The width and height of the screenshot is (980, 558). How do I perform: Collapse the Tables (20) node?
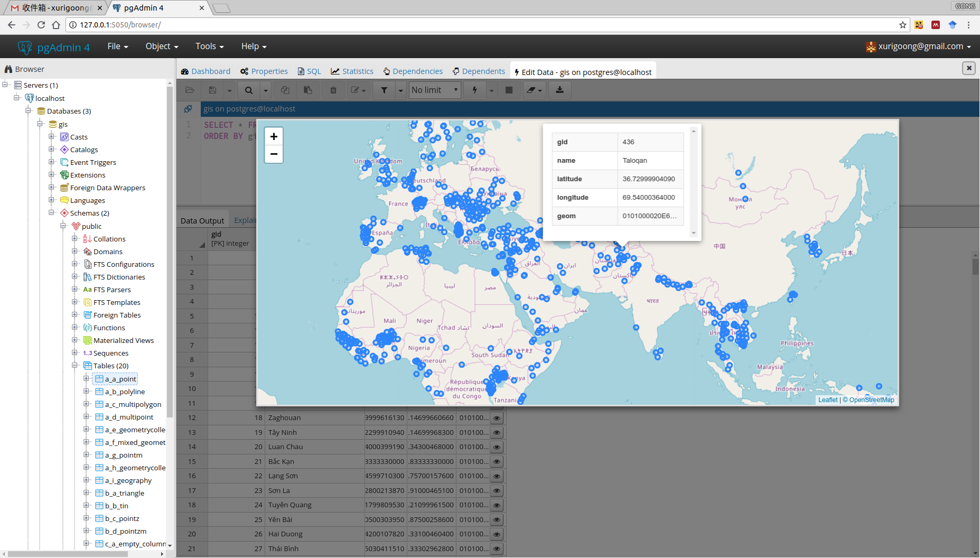pos(74,365)
